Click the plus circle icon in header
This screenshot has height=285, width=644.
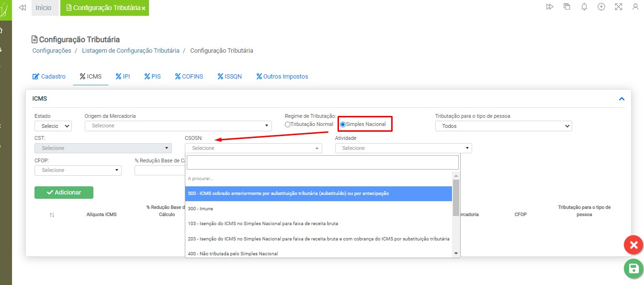coord(601,7)
